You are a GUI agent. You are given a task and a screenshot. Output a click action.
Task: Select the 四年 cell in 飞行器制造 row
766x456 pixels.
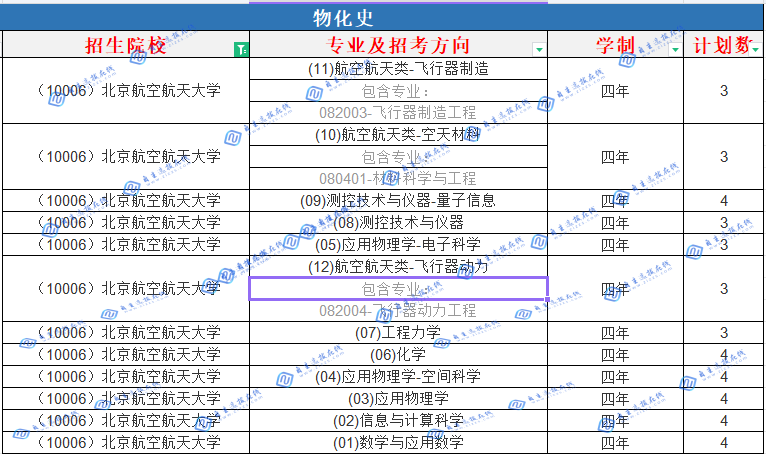[615, 90]
